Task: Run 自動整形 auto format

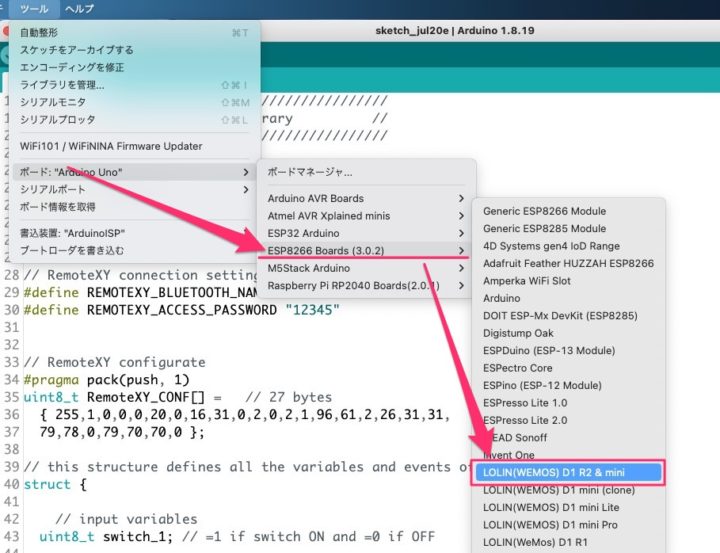Action: pyautogui.click(x=42, y=33)
